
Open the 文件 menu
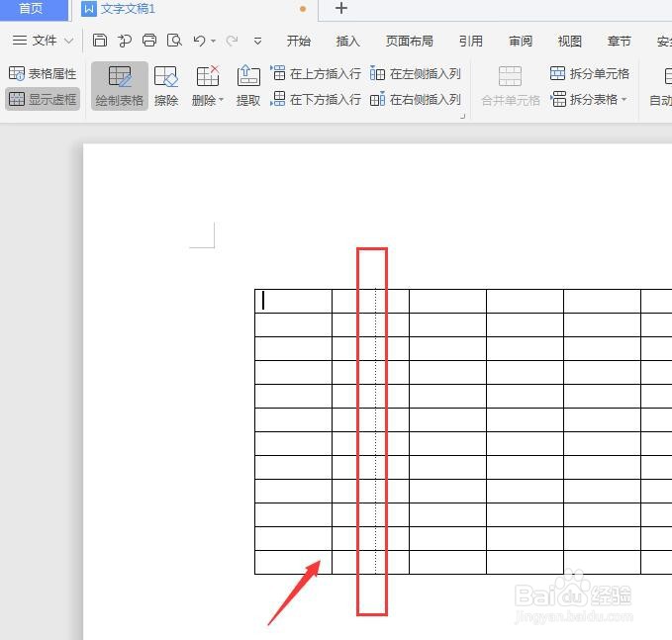(45, 41)
